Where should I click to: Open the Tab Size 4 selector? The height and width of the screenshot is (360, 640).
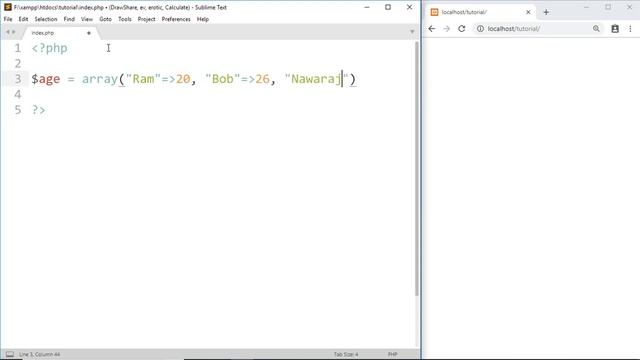[346, 354]
